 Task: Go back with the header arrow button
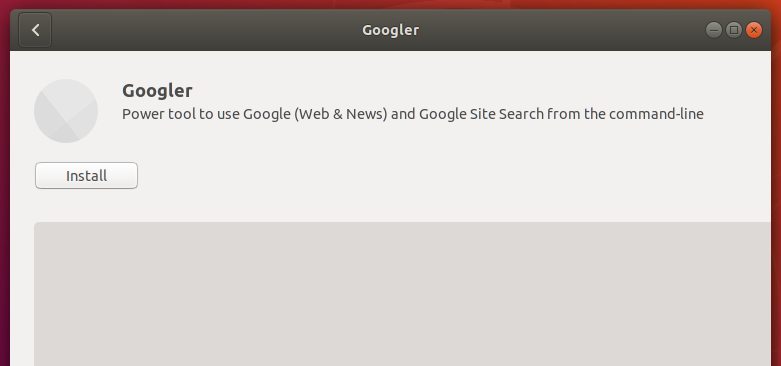[x=35, y=30]
